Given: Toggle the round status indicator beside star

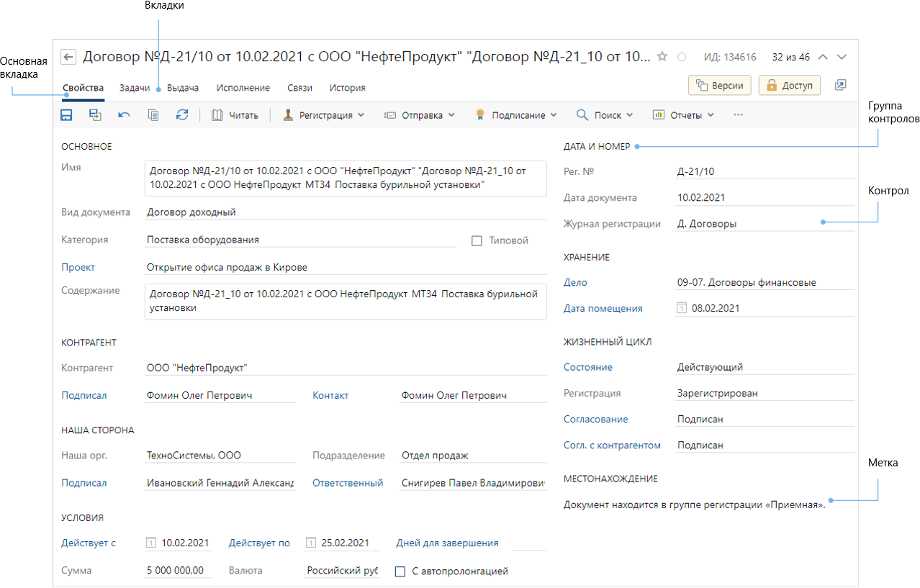Looking at the screenshot, I should (x=681, y=57).
